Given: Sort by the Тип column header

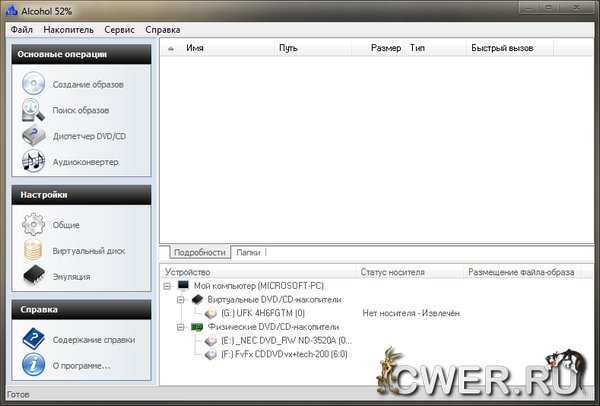Looking at the screenshot, I should (x=435, y=48).
